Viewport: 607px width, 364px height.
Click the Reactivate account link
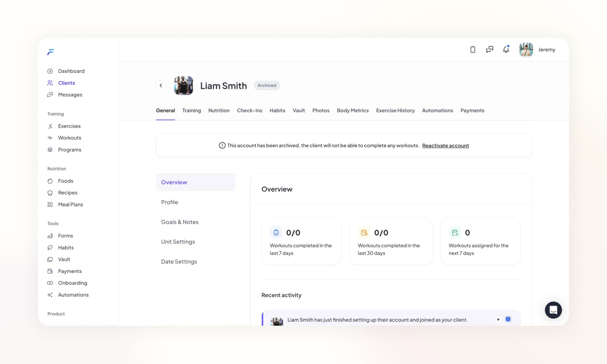445,146
